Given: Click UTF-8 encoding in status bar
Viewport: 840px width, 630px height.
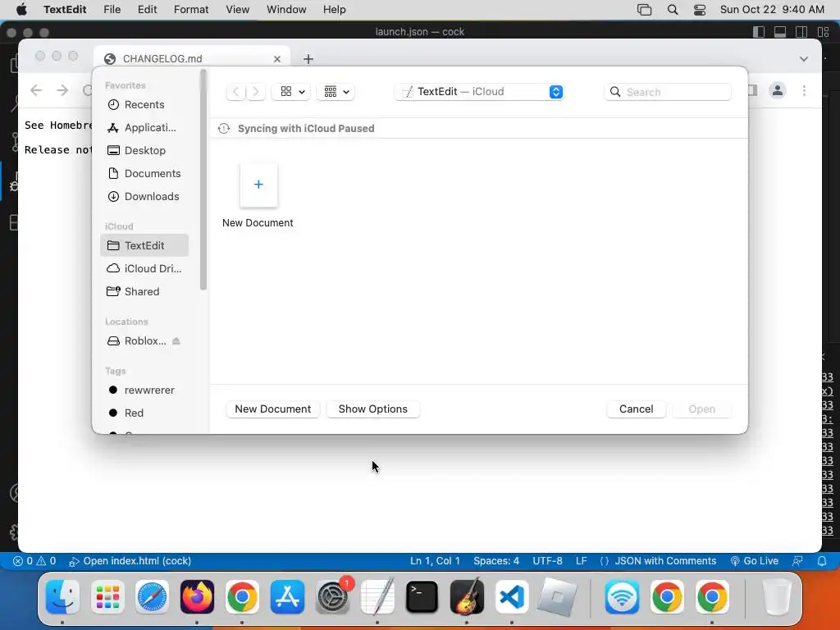Looking at the screenshot, I should click(x=547, y=561).
